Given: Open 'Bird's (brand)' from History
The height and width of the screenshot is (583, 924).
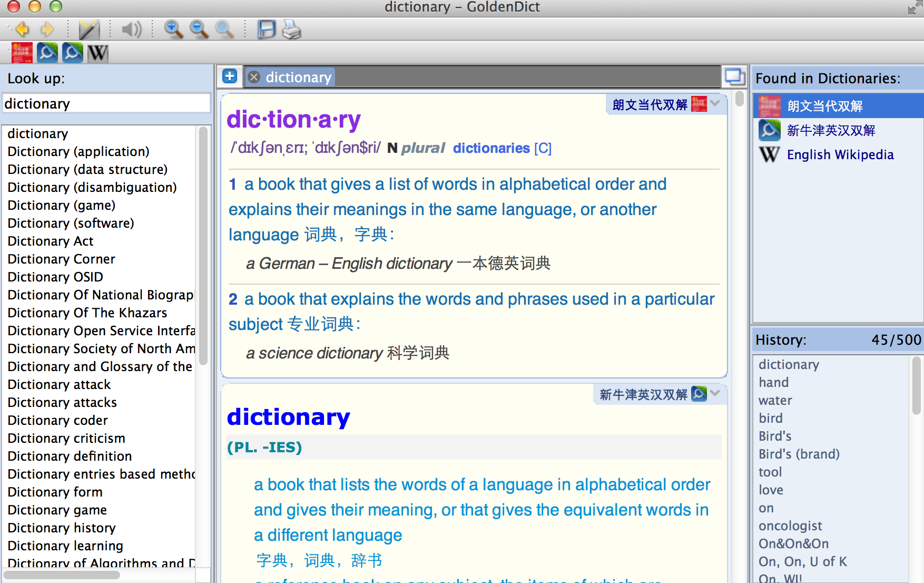Looking at the screenshot, I should click(x=799, y=454).
